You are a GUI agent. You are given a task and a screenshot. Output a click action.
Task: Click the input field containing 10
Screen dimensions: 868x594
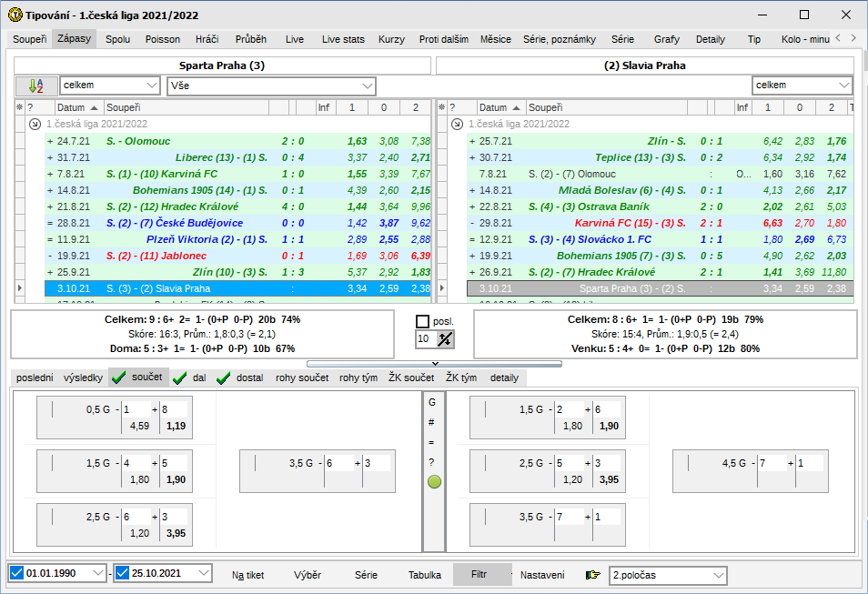coord(426,338)
